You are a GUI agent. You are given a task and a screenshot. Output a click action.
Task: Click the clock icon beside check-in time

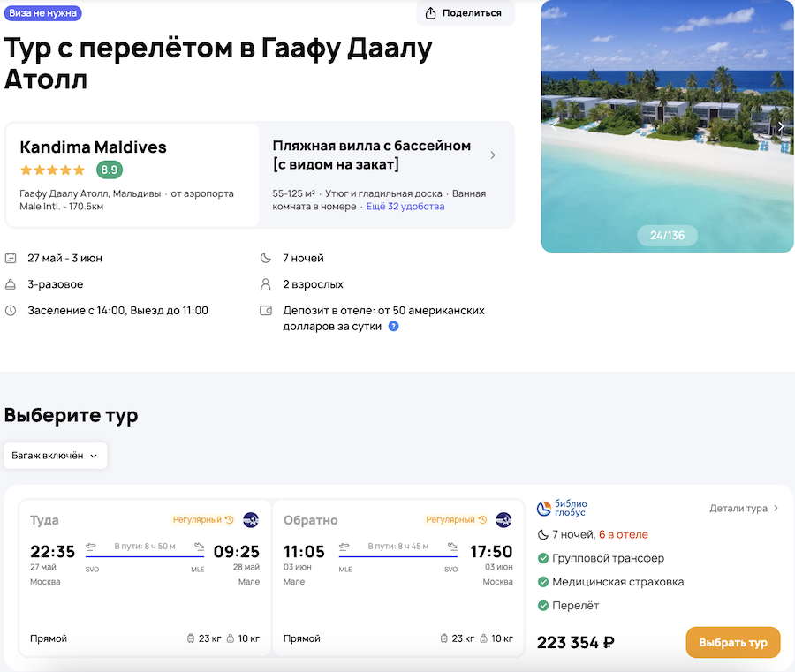click(x=11, y=310)
